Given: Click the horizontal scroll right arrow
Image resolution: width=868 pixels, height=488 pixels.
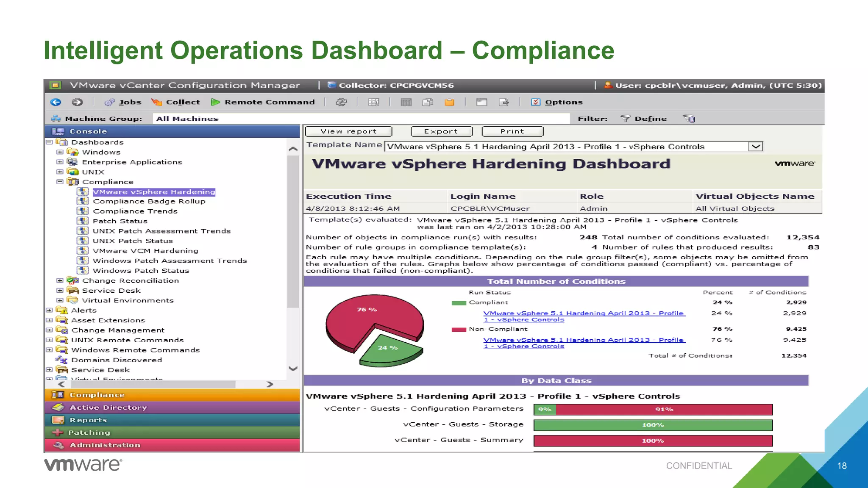Looking at the screenshot, I should coord(270,384).
